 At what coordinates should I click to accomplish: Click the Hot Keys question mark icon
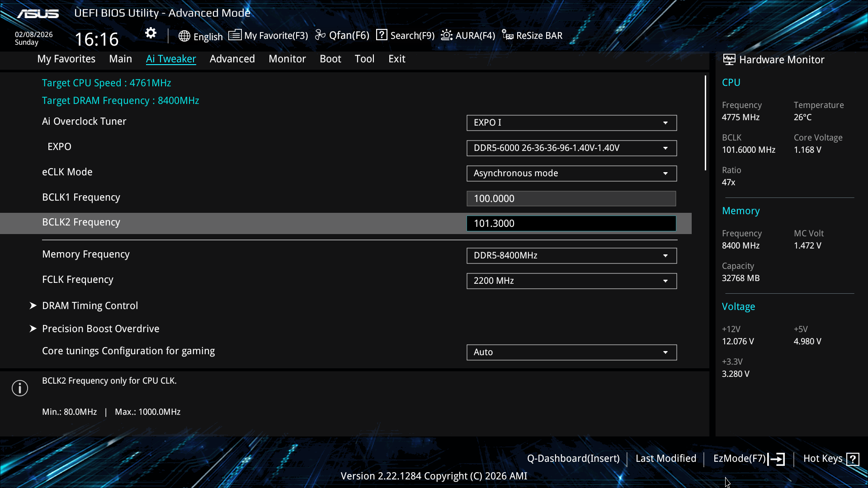853,459
